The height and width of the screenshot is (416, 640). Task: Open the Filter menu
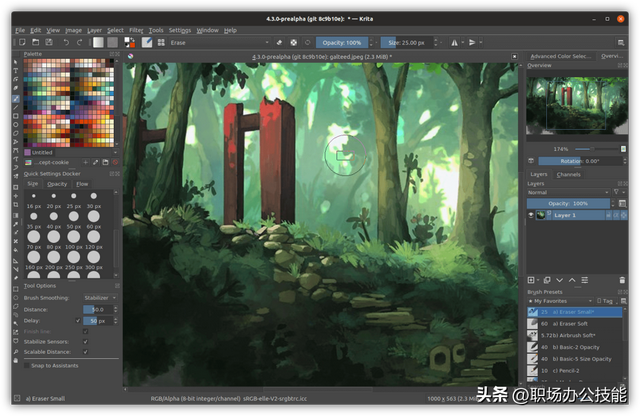(x=136, y=30)
